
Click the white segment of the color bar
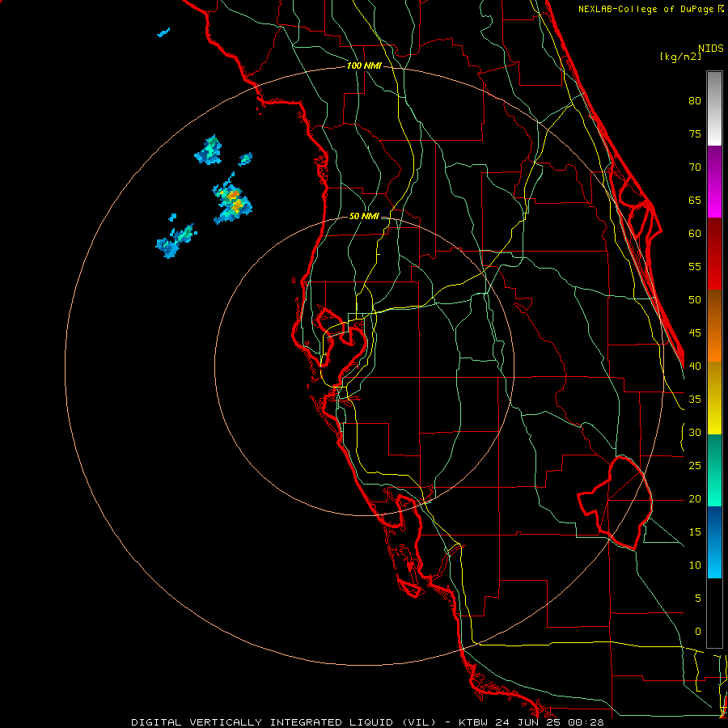pos(714,108)
